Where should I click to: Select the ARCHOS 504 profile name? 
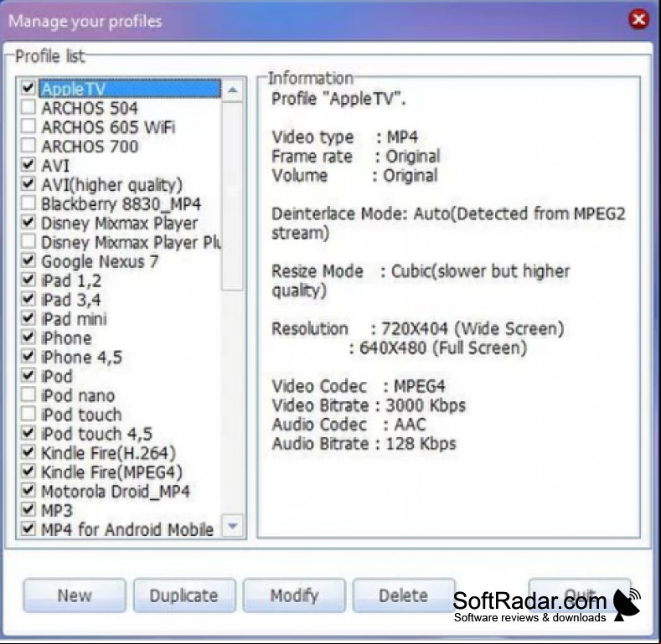[x=90, y=108]
